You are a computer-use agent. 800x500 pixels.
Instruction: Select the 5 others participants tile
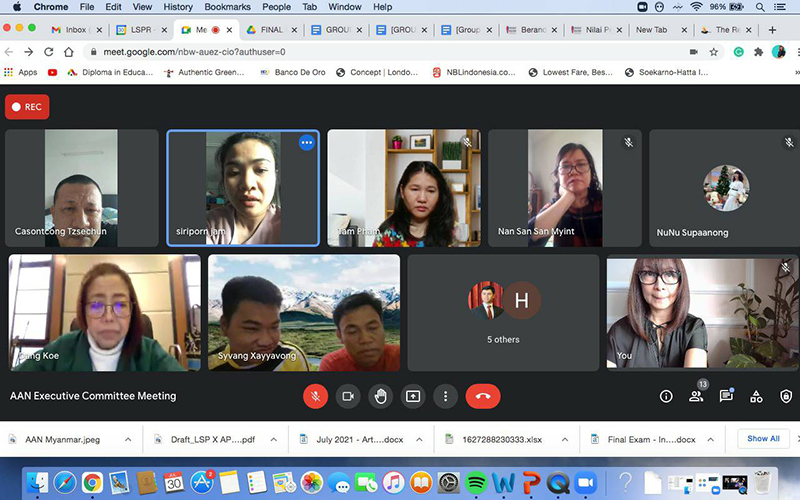[x=503, y=312]
